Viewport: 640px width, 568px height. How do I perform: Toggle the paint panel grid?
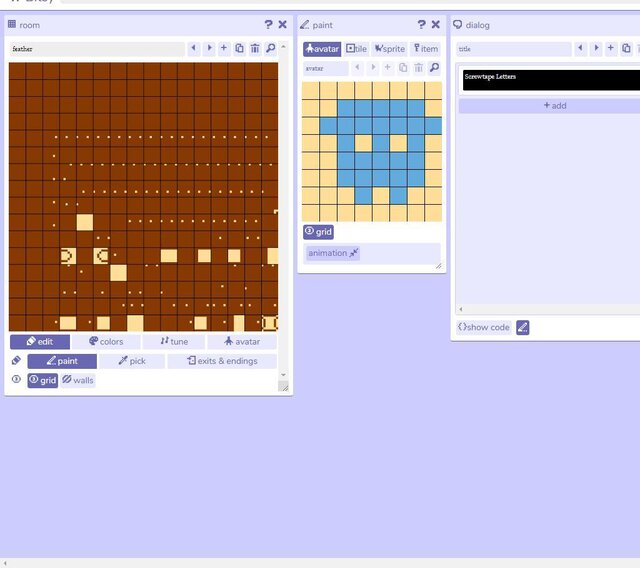pyautogui.click(x=318, y=232)
